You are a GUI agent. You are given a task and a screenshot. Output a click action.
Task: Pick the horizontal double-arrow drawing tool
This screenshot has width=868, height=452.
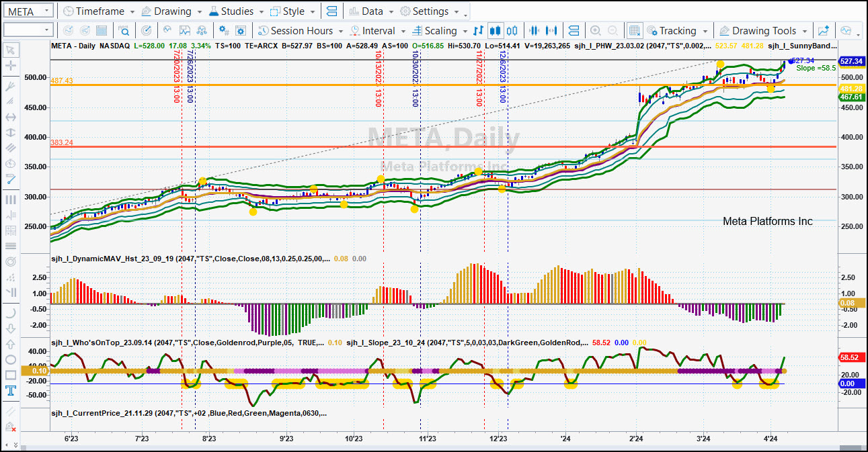click(10, 118)
